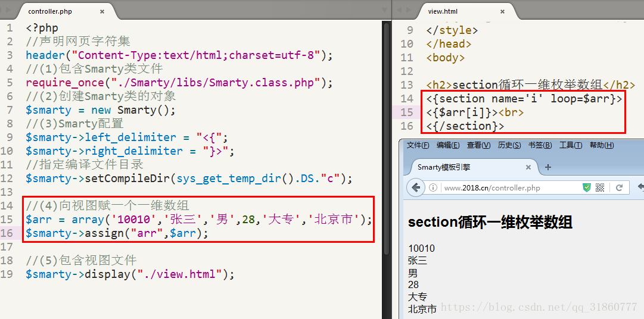Image resolution: width=644 pixels, height=319 pixels.
Task: Click the $smarty->right_delimiter line
Action: point(130,151)
